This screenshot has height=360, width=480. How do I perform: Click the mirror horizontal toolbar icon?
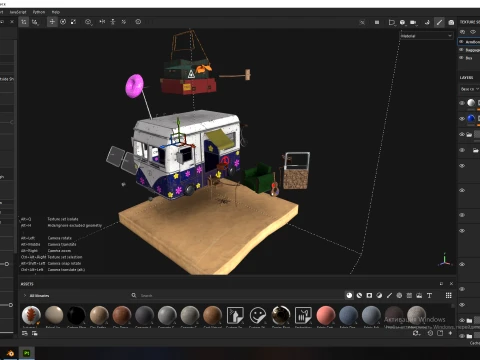coord(102,22)
